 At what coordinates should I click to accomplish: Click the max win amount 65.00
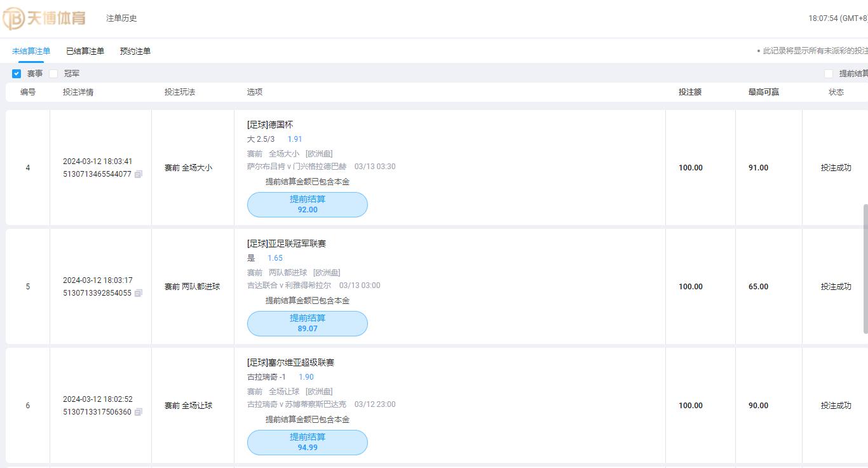click(x=758, y=287)
